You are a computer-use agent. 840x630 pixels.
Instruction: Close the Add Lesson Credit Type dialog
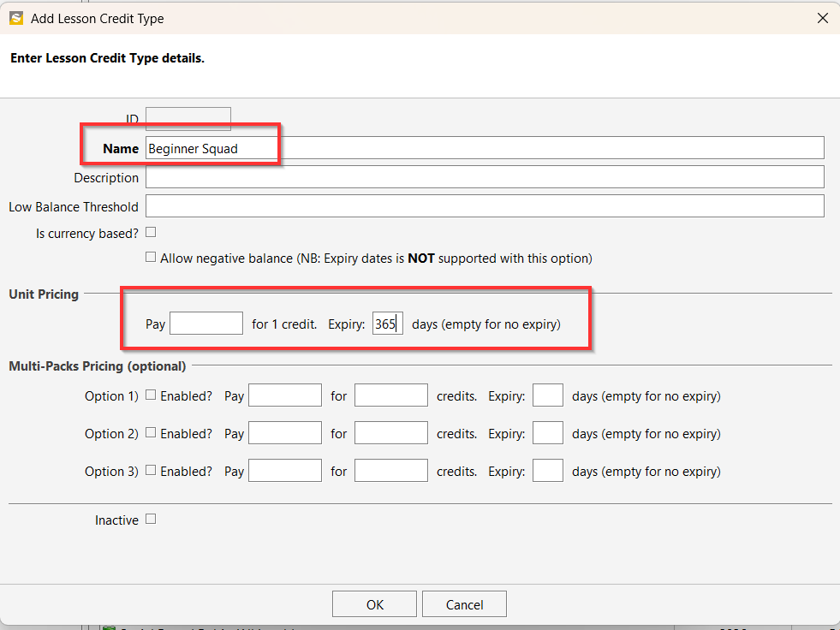click(x=822, y=18)
